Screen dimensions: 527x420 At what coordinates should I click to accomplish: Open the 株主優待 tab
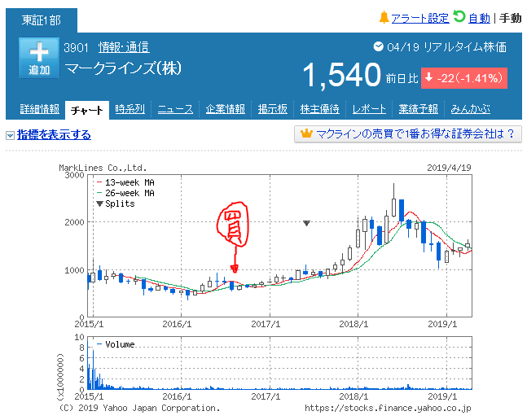319,109
